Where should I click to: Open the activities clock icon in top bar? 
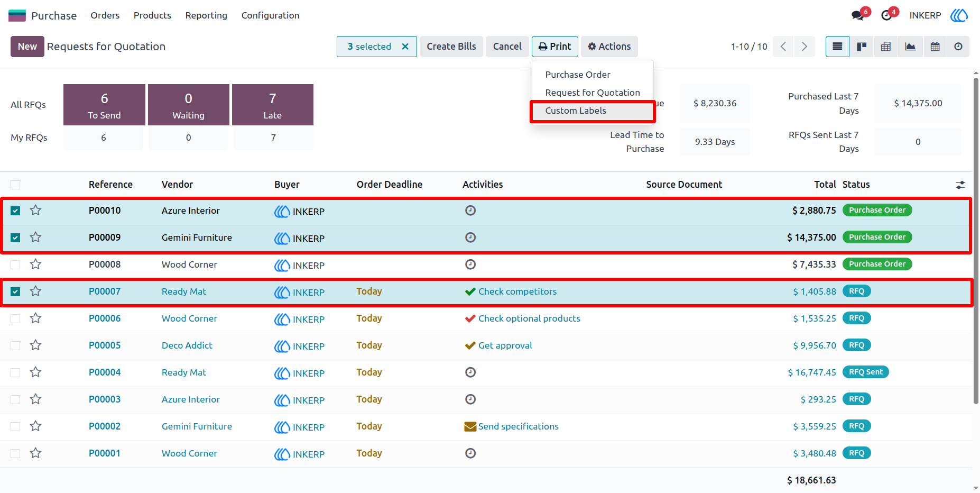click(x=886, y=15)
